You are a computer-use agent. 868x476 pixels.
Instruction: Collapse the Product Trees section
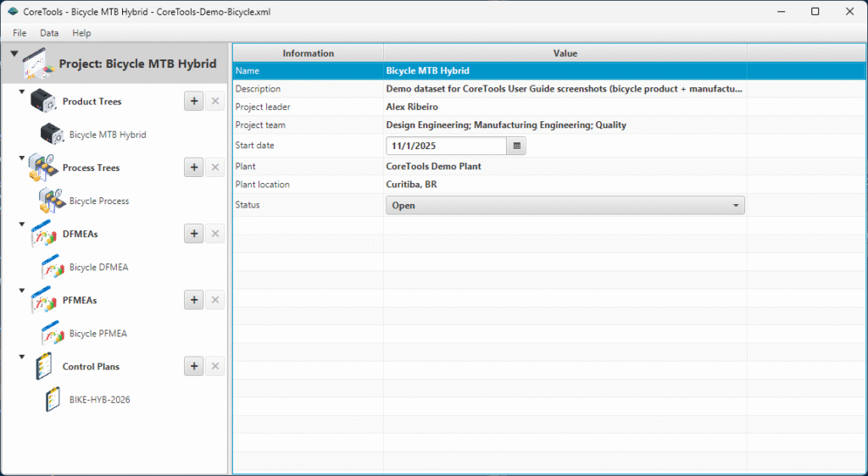22,91
